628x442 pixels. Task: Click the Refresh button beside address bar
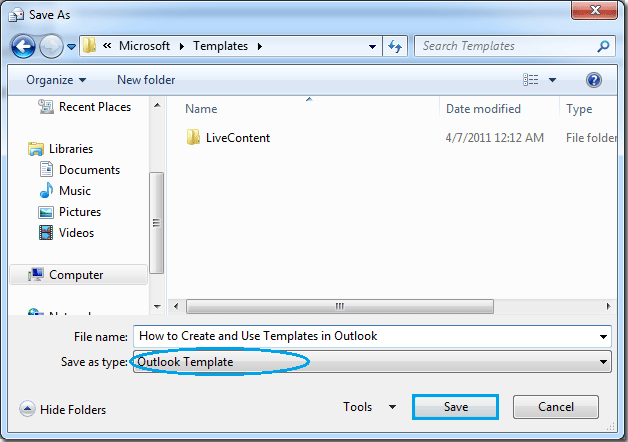point(395,46)
